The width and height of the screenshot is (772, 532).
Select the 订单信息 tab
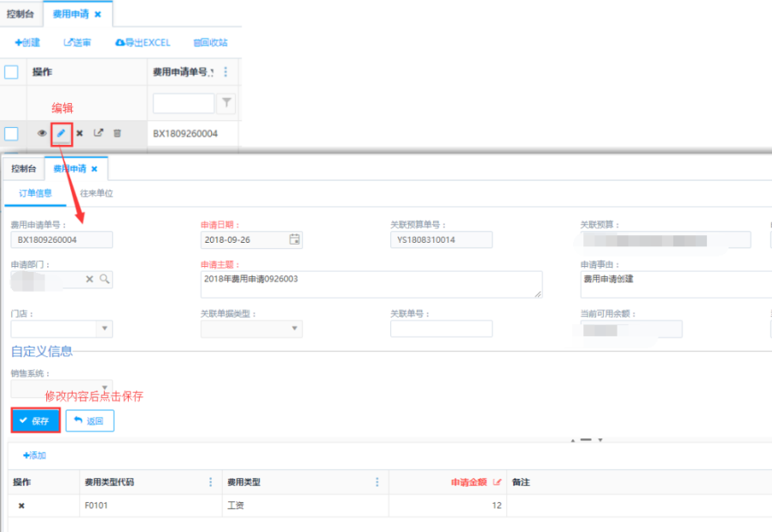tap(36, 193)
